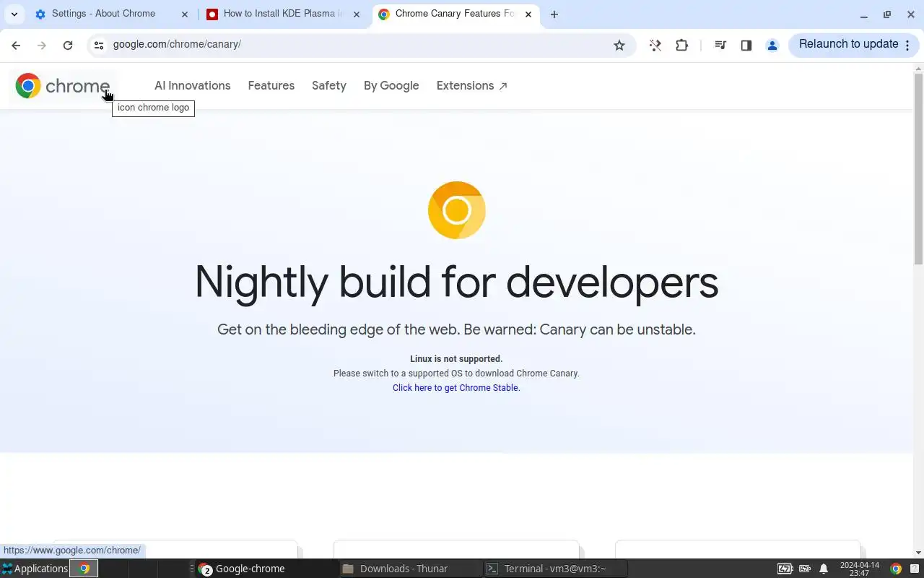Click the back navigation arrow
The width and height of the screenshot is (924, 578).
16,45
